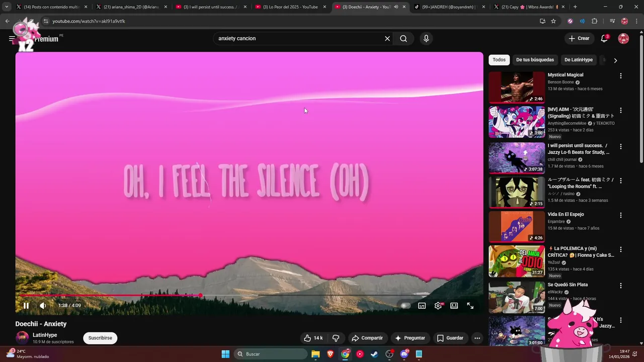Open the purple blocker extension icon
Screen dimensions: 644x362
570,21
